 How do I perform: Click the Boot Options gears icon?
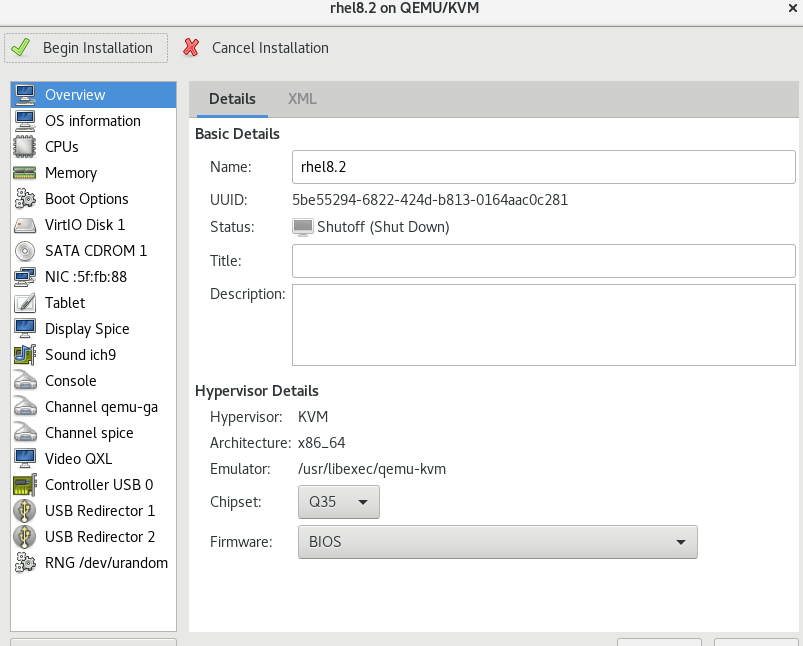pos(25,199)
